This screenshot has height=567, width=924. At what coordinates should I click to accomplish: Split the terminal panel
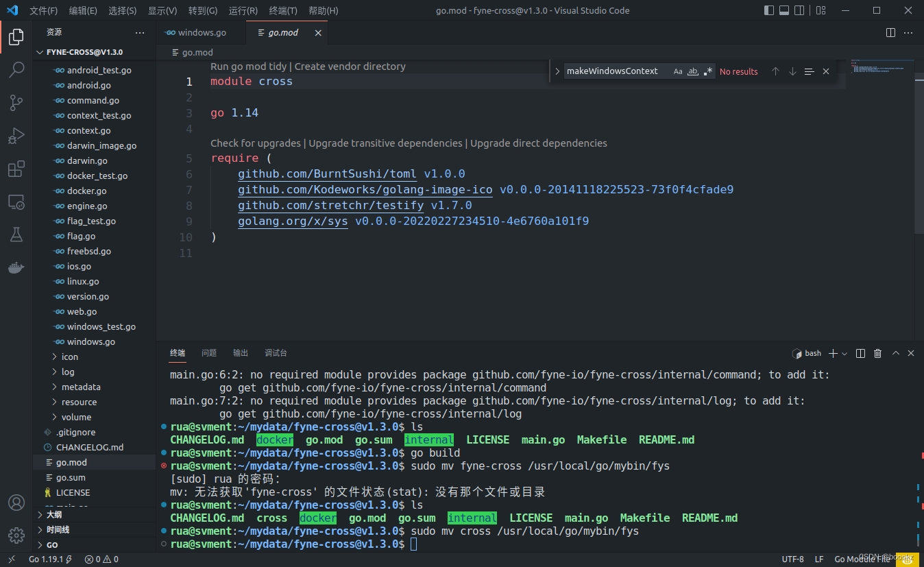coord(861,353)
